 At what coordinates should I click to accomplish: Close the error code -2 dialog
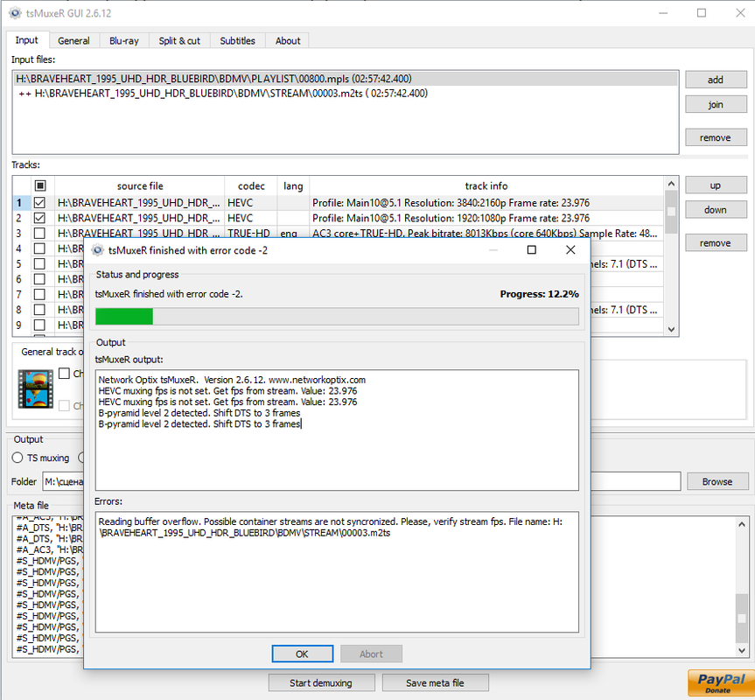pos(570,250)
